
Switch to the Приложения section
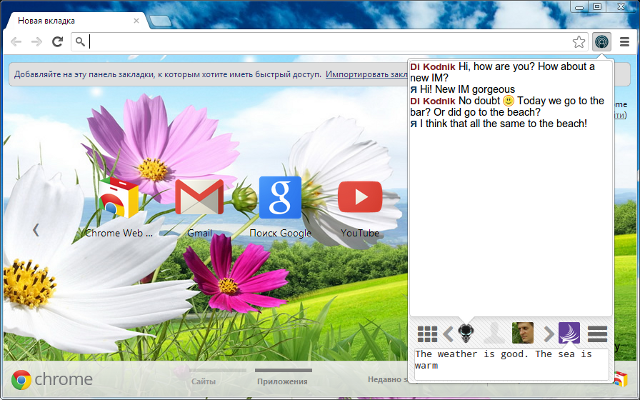283,381
